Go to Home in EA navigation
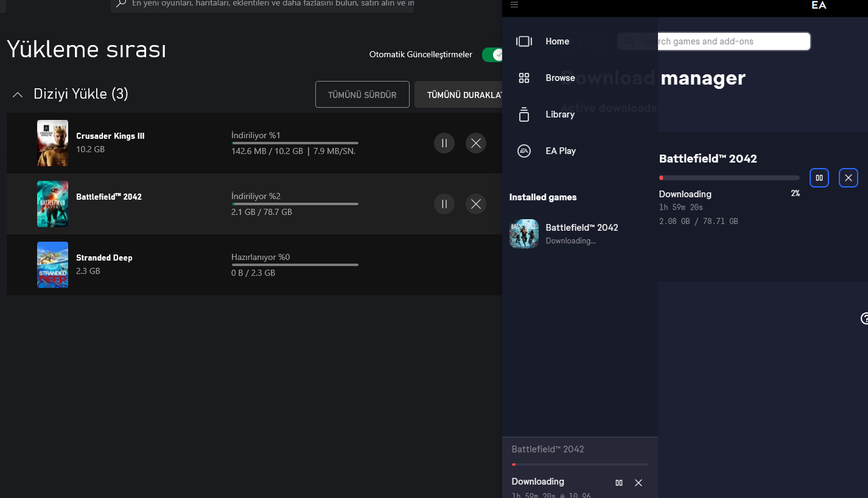This screenshot has height=498, width=868. [x=558, y=41]
